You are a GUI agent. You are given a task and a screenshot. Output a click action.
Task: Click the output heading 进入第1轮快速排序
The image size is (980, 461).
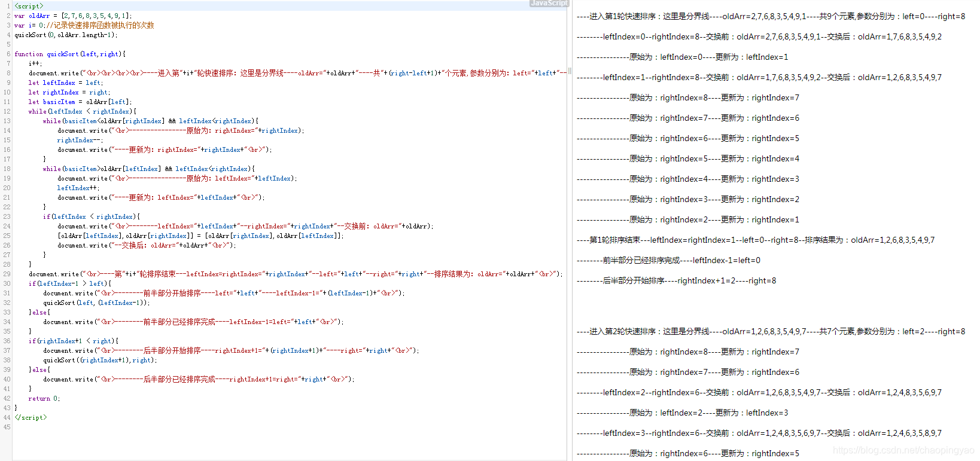pyautogui.click(x=771, y=16)
